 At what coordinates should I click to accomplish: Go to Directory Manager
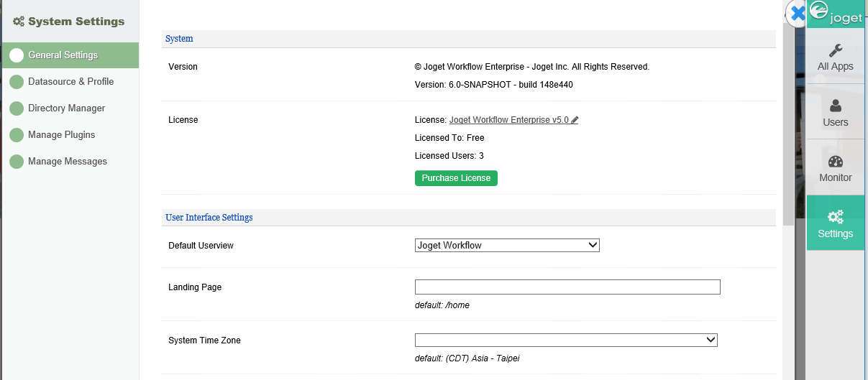(x=66, y=108)
